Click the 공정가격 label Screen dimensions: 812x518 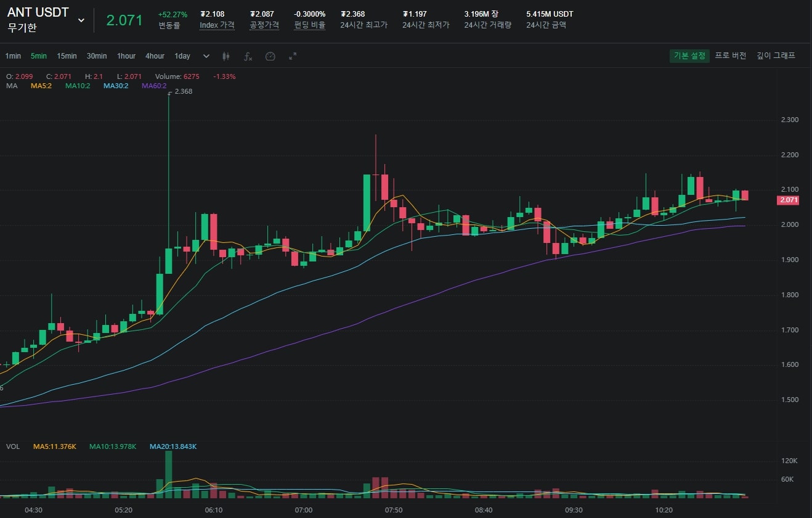(x=264, y=25)
